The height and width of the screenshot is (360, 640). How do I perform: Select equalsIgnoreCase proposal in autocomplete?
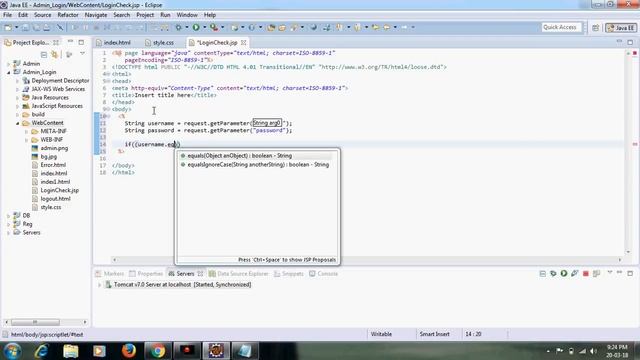tap(257, 164)
